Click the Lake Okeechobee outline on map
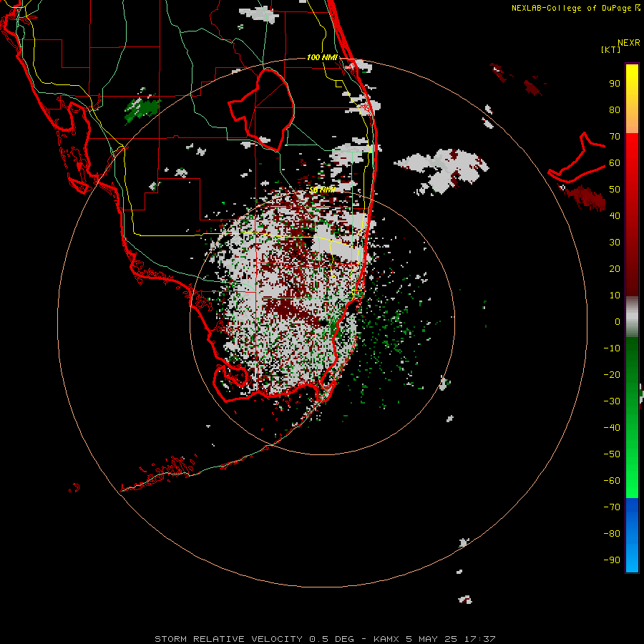This screenshot has width=644, height=644. [x=261, y=109]
